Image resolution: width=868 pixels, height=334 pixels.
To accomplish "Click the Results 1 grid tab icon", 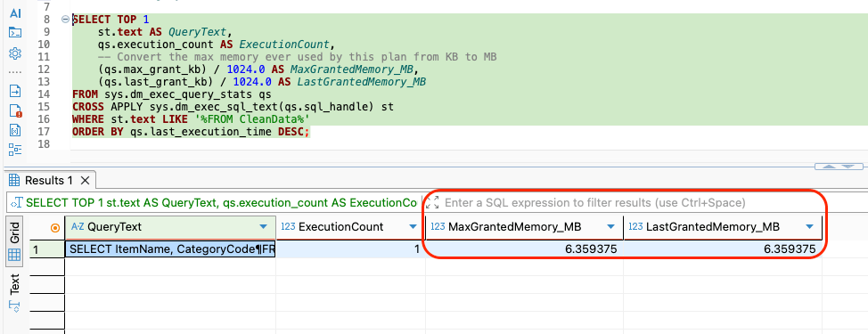I will 14,180.
